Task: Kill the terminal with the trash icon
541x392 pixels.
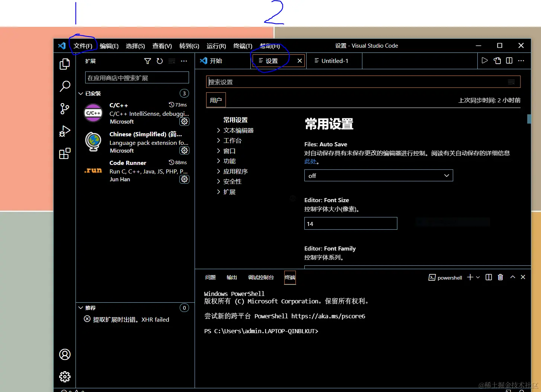Action: click(500, 277)
